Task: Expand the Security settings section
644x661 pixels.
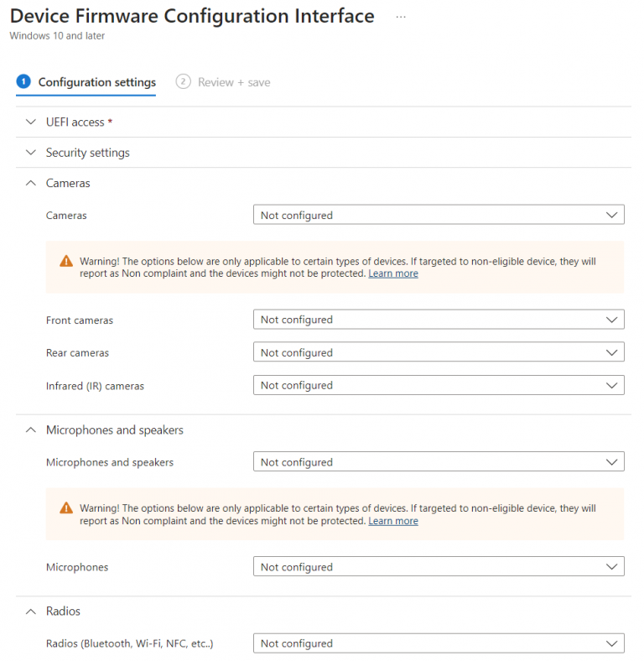Action: (x=31, y=153)
